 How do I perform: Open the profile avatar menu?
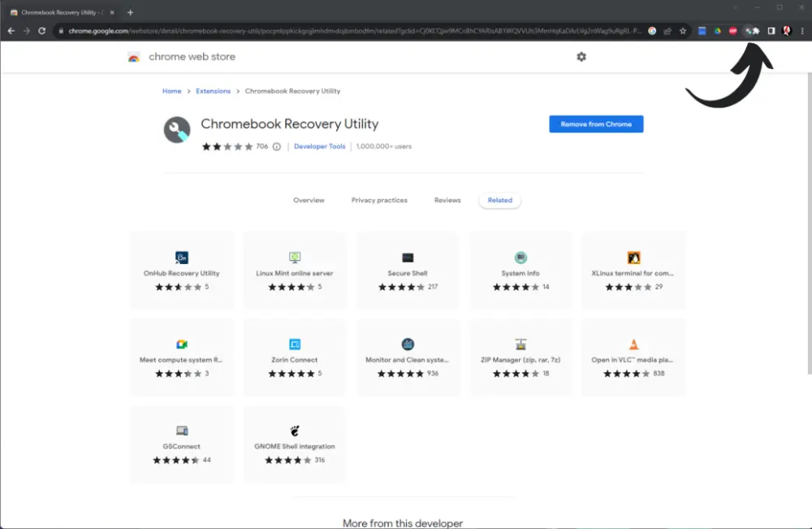pos(787,31)
